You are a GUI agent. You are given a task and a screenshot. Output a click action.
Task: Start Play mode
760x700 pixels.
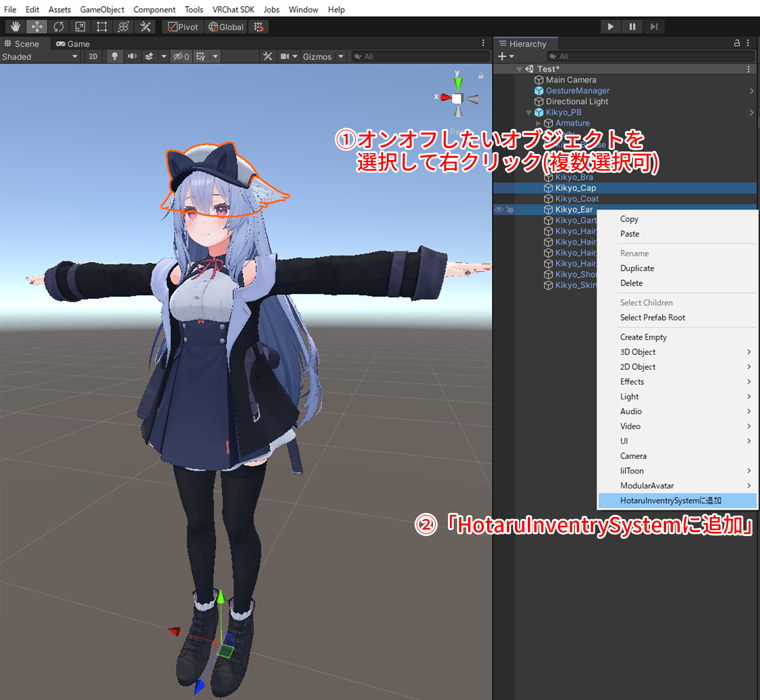[610, 27]
